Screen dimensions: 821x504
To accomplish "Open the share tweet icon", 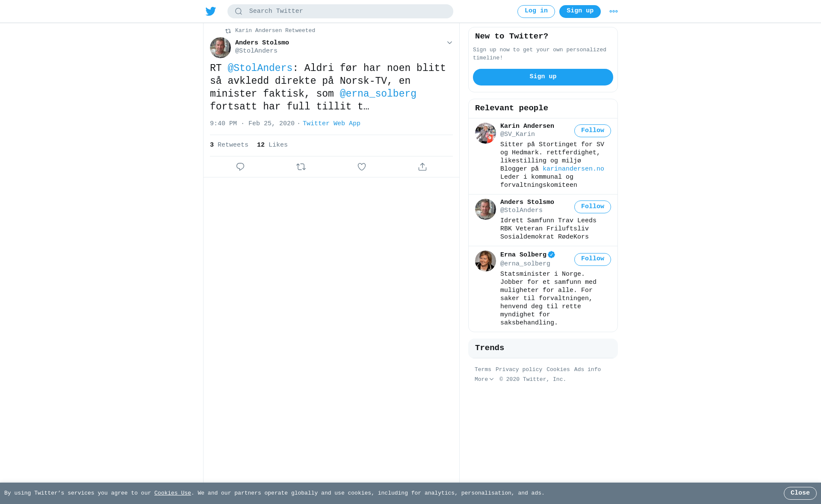I will (x=422, y=167).
